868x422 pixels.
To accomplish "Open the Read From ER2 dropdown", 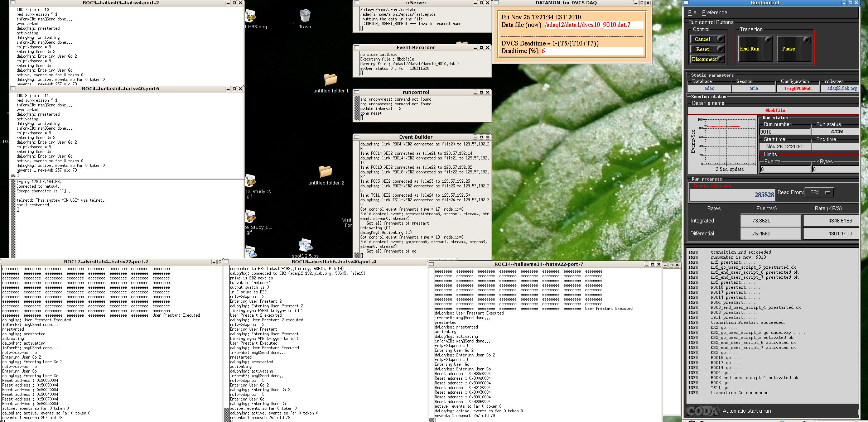I will point(819,192).
